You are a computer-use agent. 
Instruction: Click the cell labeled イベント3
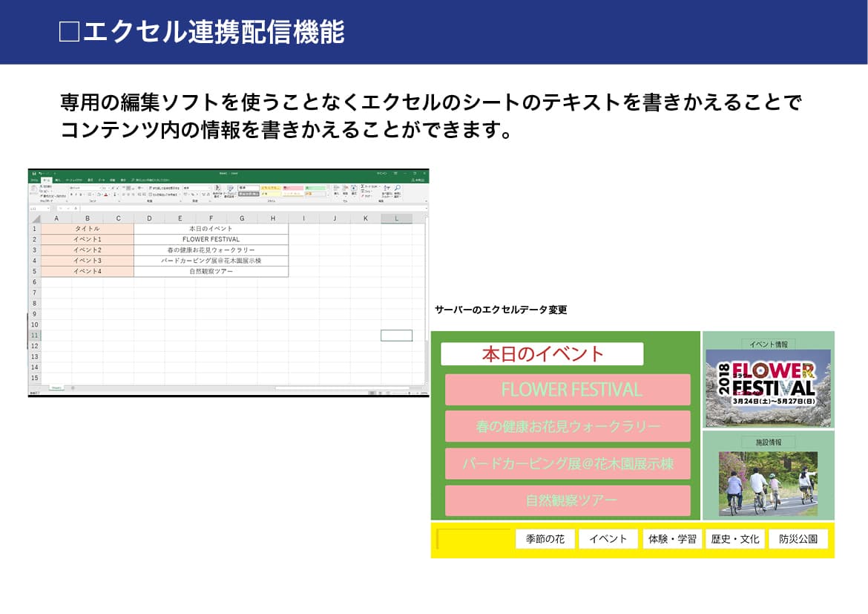click(88, 261)
